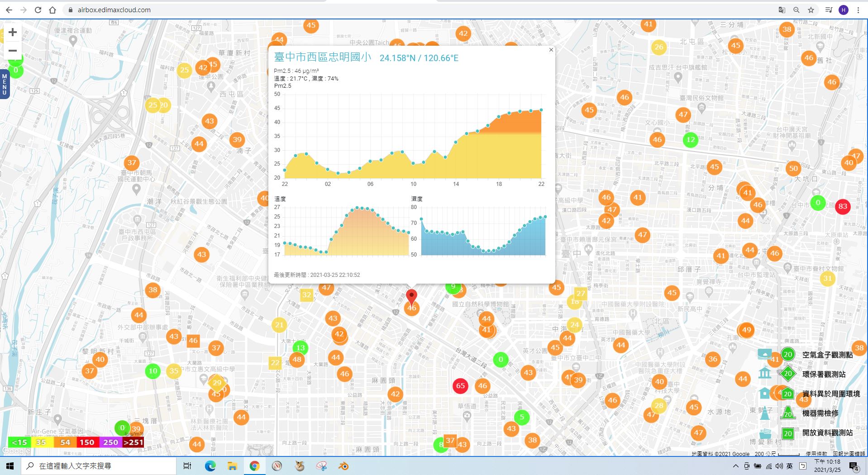
Task: Select the orange 48 sensor marker
Action: click(x=297, y=360)
